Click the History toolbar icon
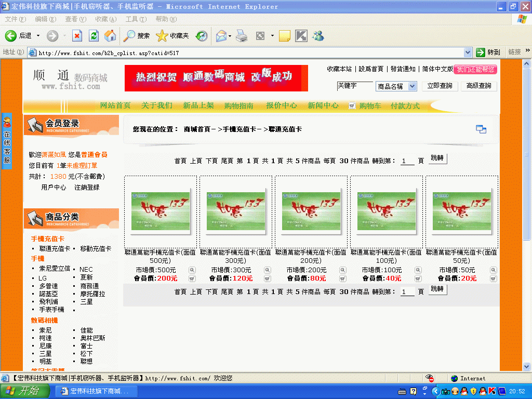 (202, 35)
